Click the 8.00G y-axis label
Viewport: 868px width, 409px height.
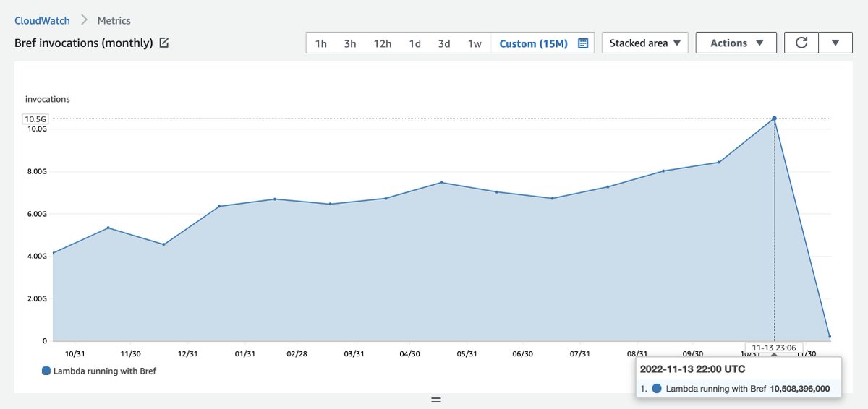36,171
